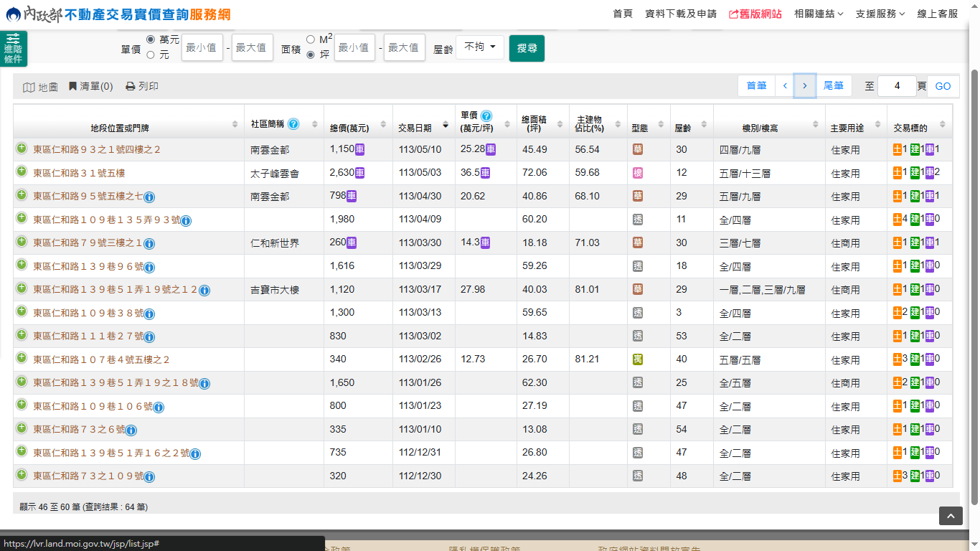The height and width of the screenshot is (551, 980).
Task: Click the 列印 print icon
Action: pos(131,86)
